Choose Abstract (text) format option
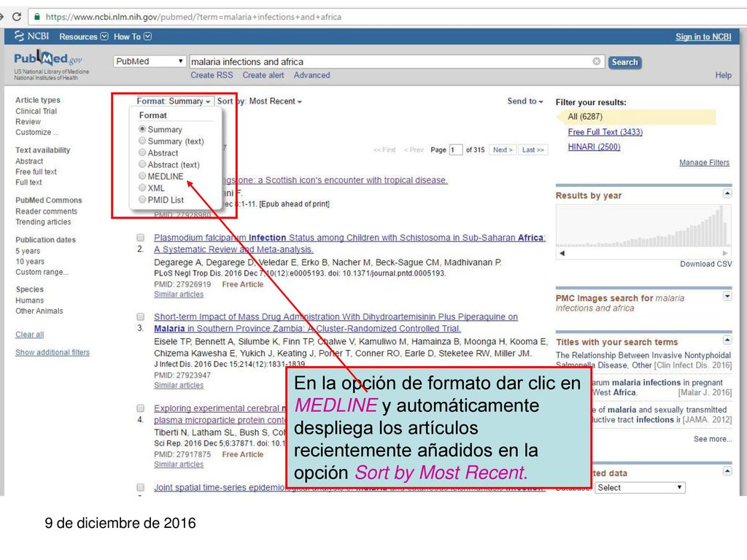Viewport: 747px width, 560px height. [142, 164]
